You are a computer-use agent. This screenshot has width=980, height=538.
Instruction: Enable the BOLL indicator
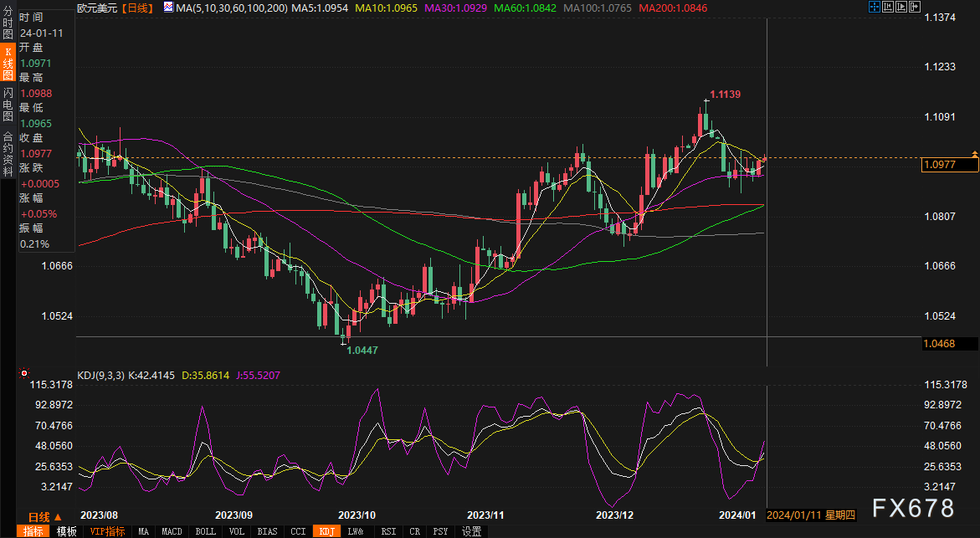coord(205,531)
